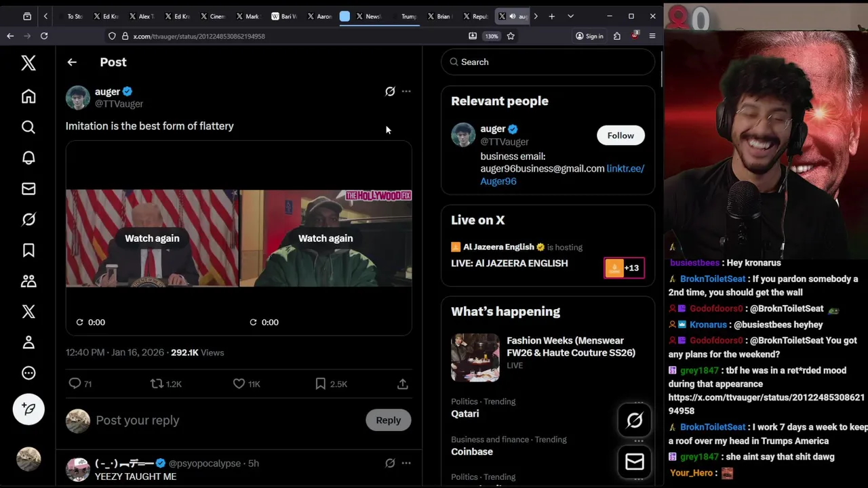The width and height of the screenshot is (868, 488).
Task: Open the floating Messages envelope button
Action: pos(635,462)
